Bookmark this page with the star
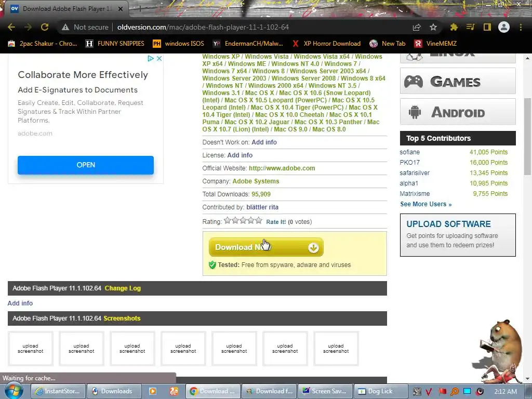The image size is (532, 399). coord(433,27)
